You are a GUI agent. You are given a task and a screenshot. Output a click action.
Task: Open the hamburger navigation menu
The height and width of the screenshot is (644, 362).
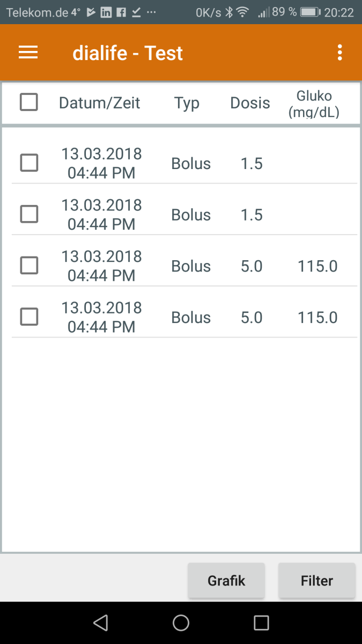coord(28,53)
